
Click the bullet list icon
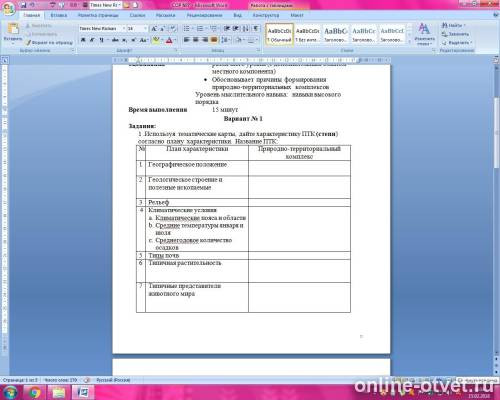tap(187, 29)
